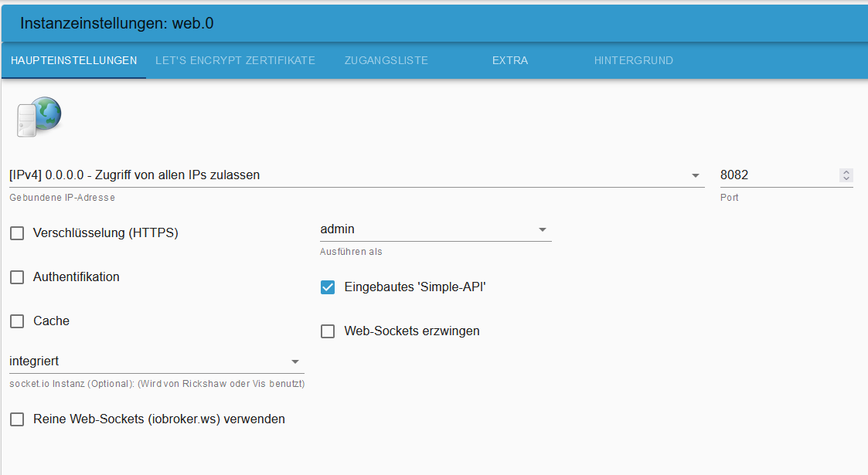The width and height of the screenshot is (868, 475).
Task: Click the web adapter globe server icon
Action: click(39, 117)
